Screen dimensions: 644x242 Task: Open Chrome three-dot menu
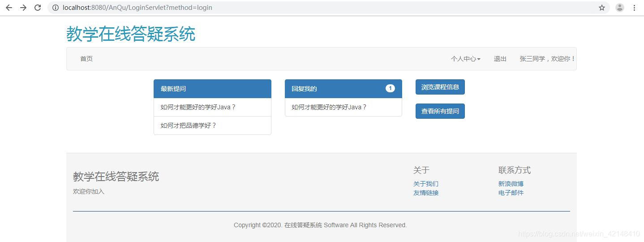634,8
